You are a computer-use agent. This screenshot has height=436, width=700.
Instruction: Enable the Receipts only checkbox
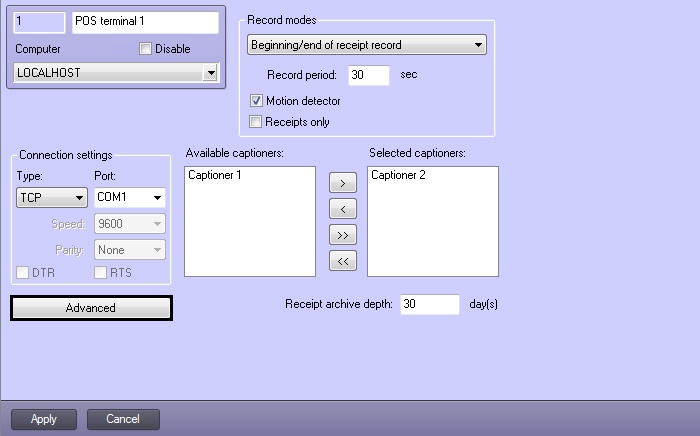(256, 122)
